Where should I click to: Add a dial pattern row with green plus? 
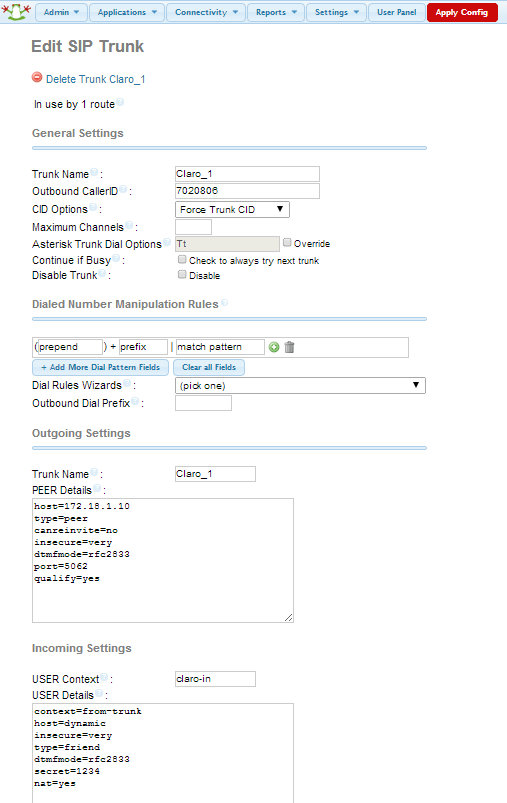(274, 347)
